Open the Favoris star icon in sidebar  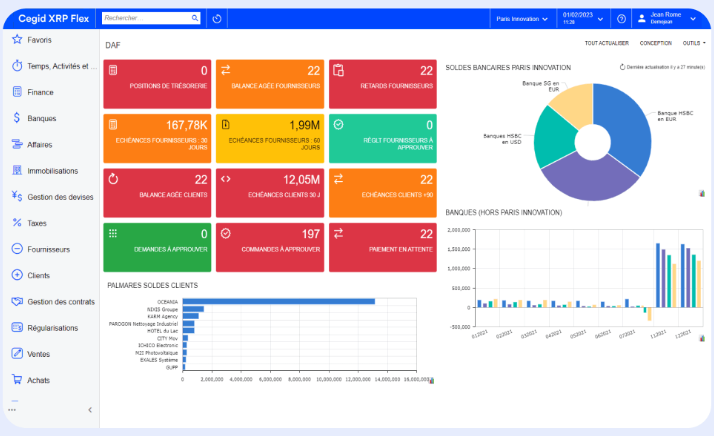[x=17, y=39]
